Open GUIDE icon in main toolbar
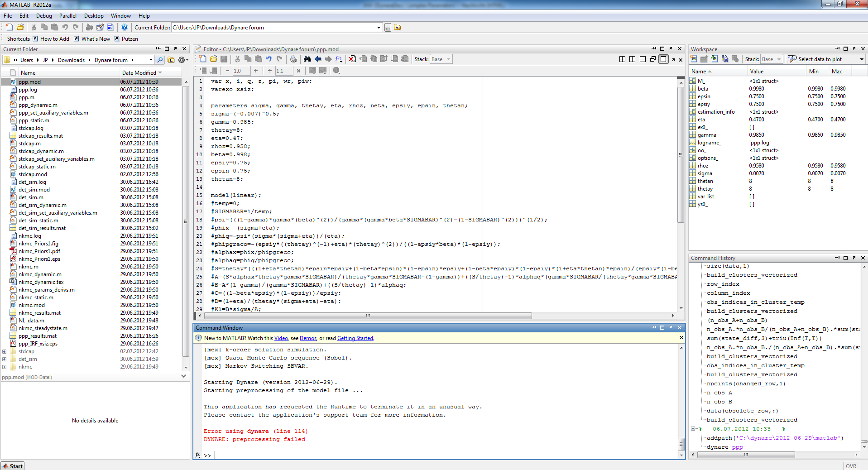The height and width of the screenshot is (470, 868). tap(100, 27)
